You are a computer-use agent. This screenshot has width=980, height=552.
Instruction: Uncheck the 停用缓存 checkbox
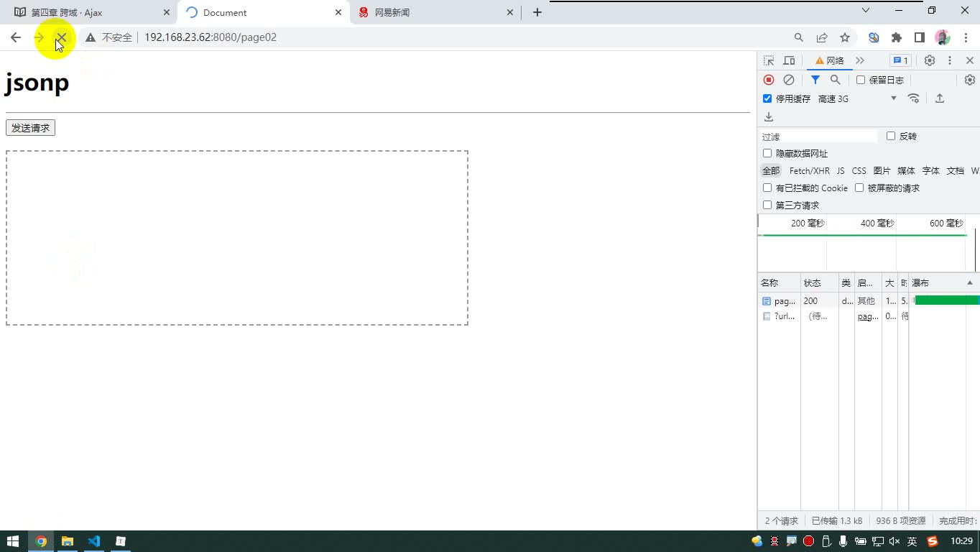(767, 98)
